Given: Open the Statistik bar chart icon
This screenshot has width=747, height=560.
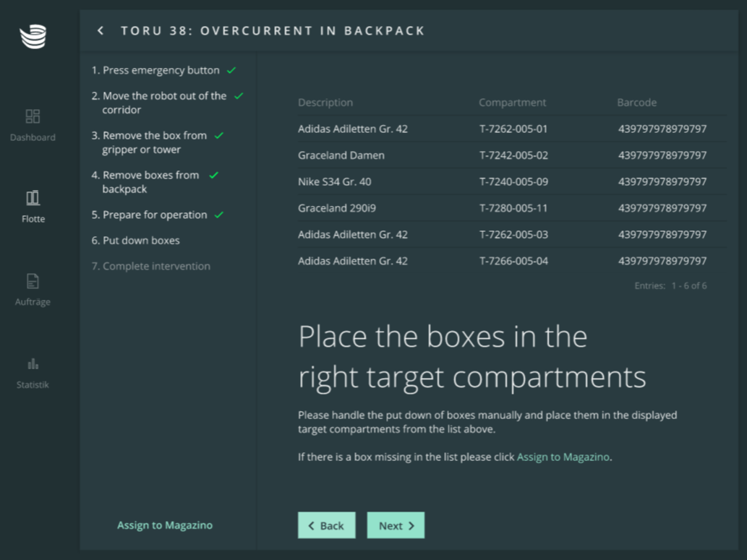Looking at the screenshot, I should [33, 363].
